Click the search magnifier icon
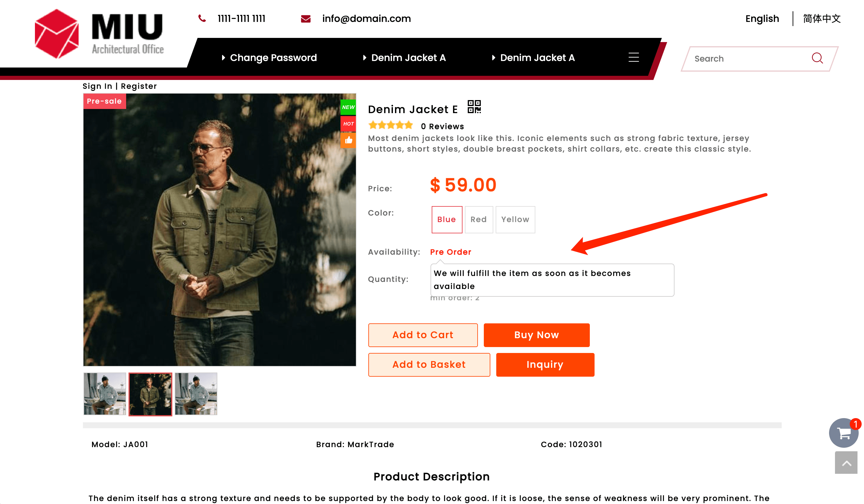Viewport: 864px width, 504px height. (x=817, y=58)
